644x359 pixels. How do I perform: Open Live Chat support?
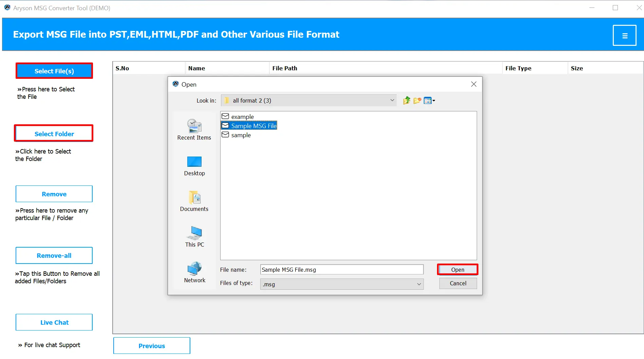[x=54, y=322]
